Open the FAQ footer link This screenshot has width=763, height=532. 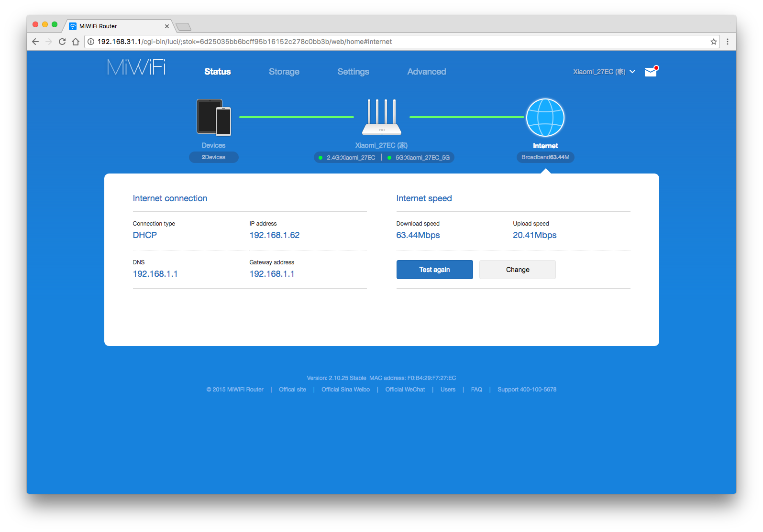[x=476, y=390]
